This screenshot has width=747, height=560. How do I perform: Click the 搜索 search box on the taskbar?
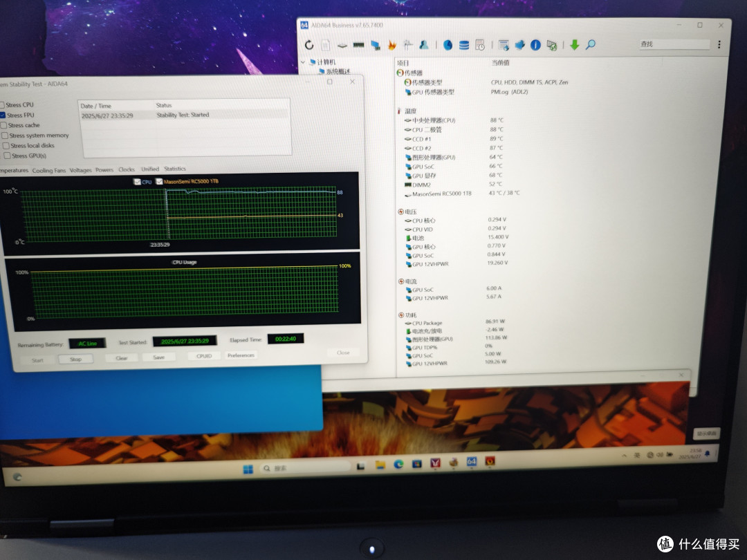click(305, 467)
